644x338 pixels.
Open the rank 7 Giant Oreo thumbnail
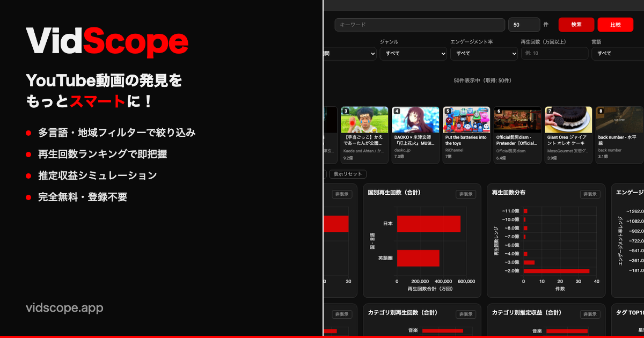coord(568,120)
